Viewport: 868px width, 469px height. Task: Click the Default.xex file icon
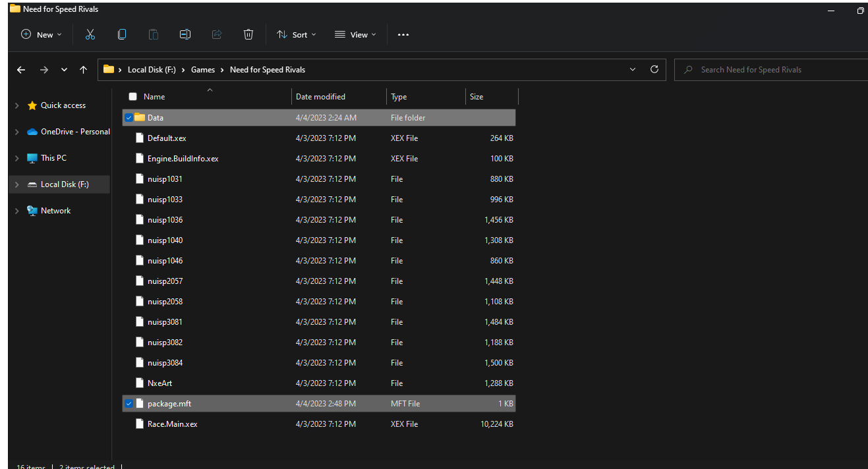(139, 138)
